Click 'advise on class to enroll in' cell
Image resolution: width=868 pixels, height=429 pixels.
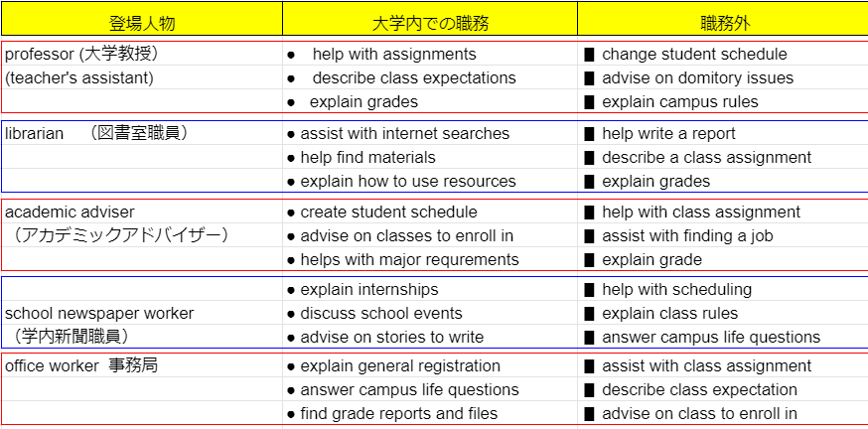coord(723,413)
